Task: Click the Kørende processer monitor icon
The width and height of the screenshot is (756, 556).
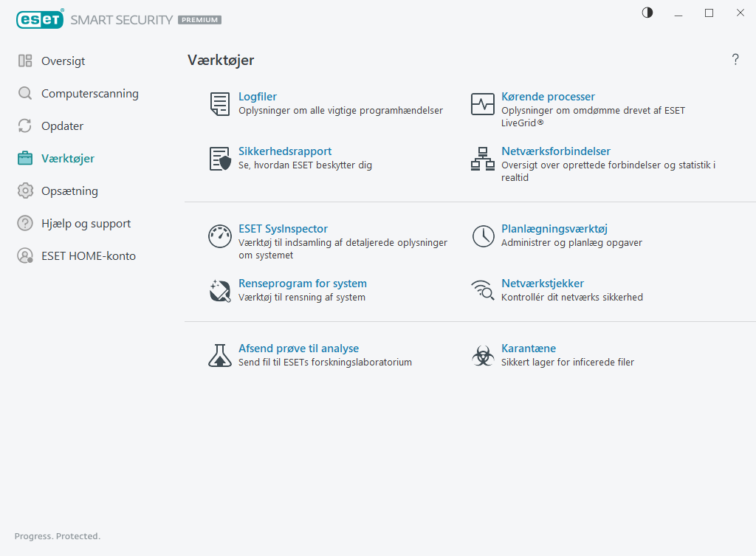Action: (x=482, y=104)
